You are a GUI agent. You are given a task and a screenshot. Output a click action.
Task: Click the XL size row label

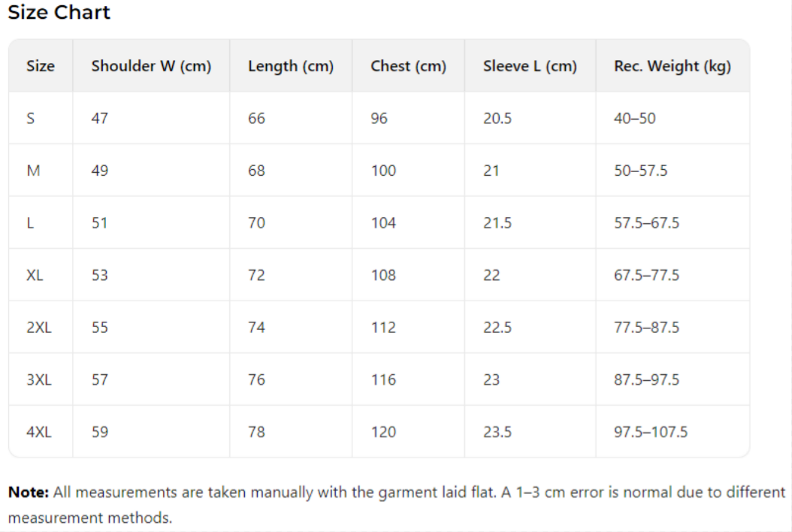35,275
